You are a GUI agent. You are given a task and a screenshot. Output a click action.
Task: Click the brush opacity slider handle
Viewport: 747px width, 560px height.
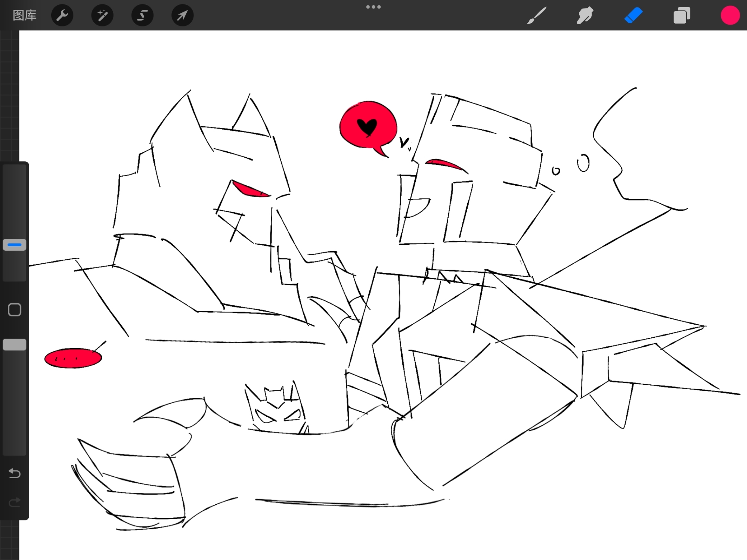click(x=15, y=344)
